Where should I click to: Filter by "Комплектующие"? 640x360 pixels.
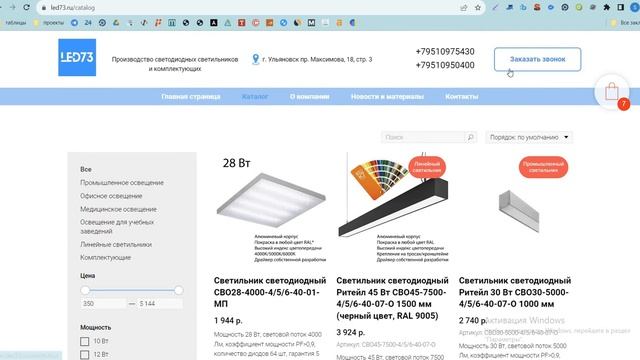[105, 258]
